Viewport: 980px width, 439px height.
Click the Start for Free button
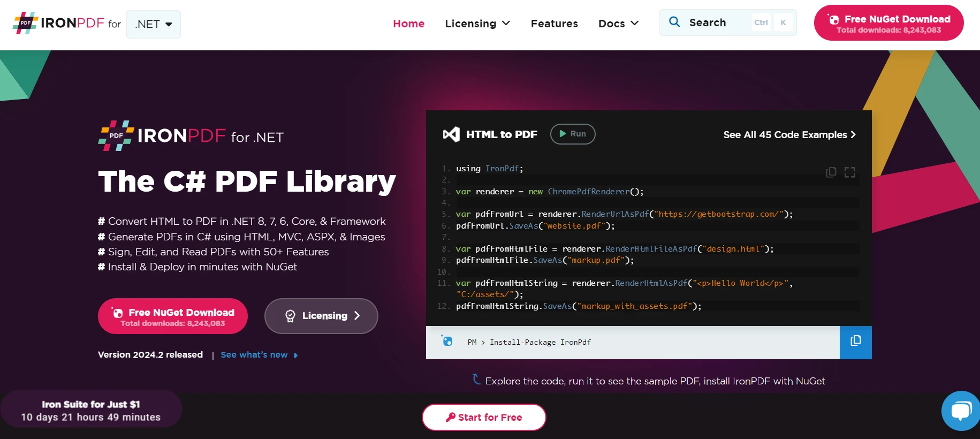[484, 417]
